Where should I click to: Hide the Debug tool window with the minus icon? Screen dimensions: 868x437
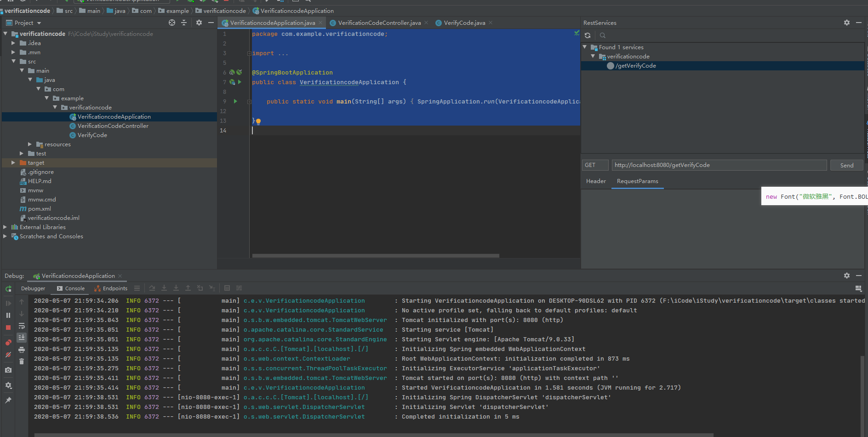(859, 276)
